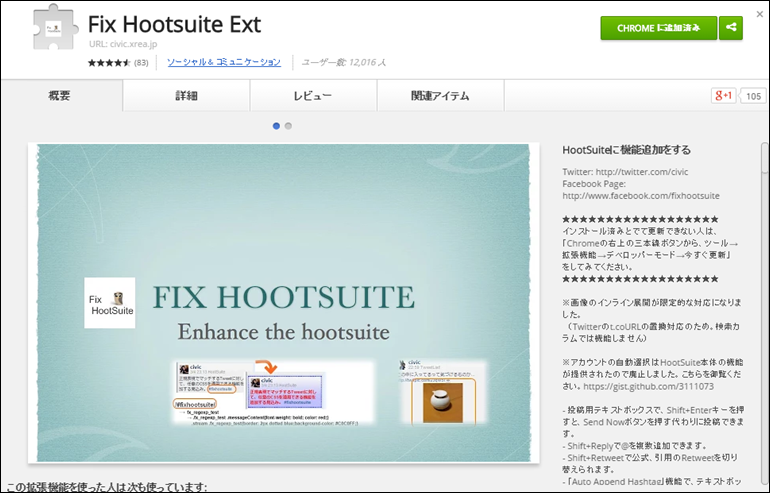The image size is (770, 493).
Task: Click この拡張機能を使った人は次も使っています heading
Action: click(x=107, y=488)
